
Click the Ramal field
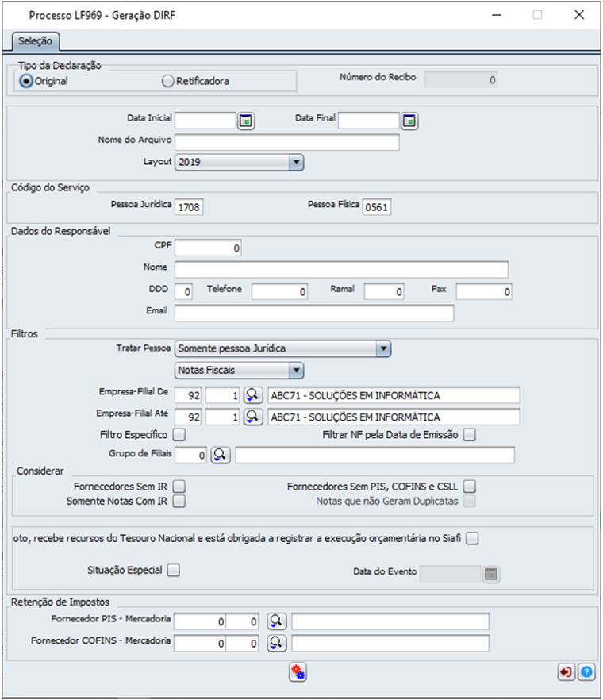[384, 292]
